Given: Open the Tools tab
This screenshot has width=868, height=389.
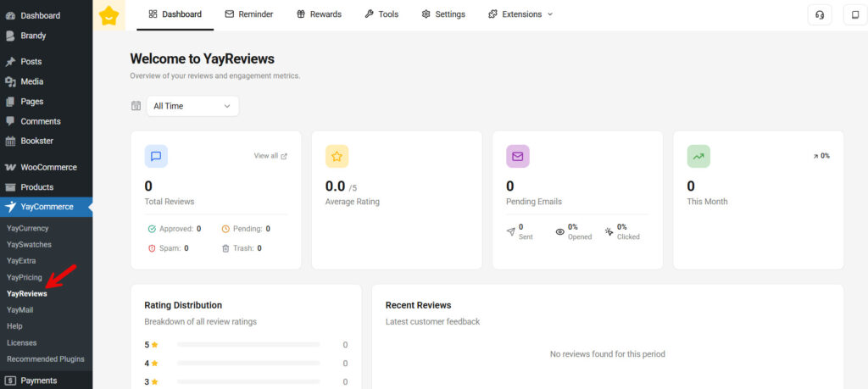Looking at the screenshot, I should point(381,14).
